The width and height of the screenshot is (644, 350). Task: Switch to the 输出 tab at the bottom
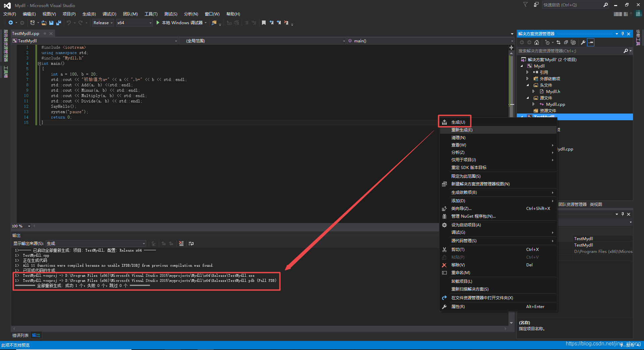[x=36, y=335]
